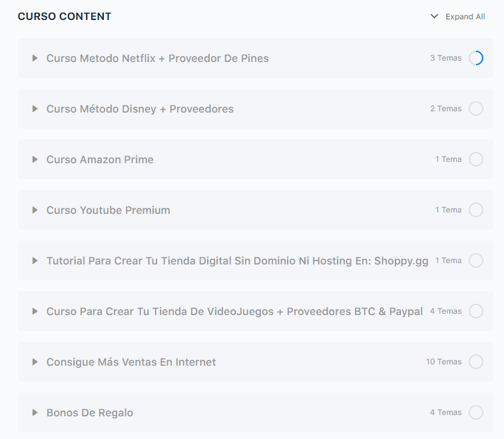
Task: Expand the Curso Metodo Netflix triangle arrow
Action: click(35, 58)
